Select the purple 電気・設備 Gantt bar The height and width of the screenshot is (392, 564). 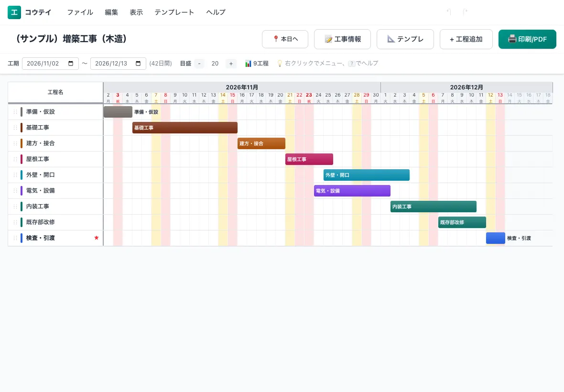pyautogui.click(x=352, y=191)
